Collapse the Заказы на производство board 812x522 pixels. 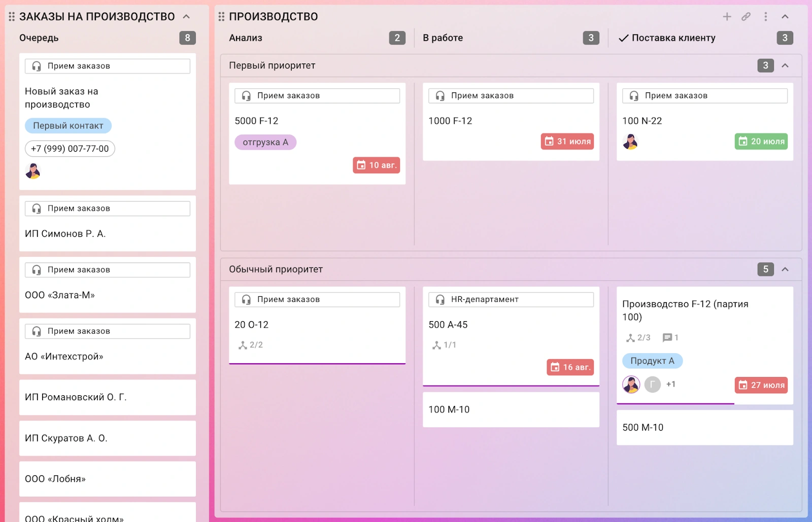[x=186, y=17]
